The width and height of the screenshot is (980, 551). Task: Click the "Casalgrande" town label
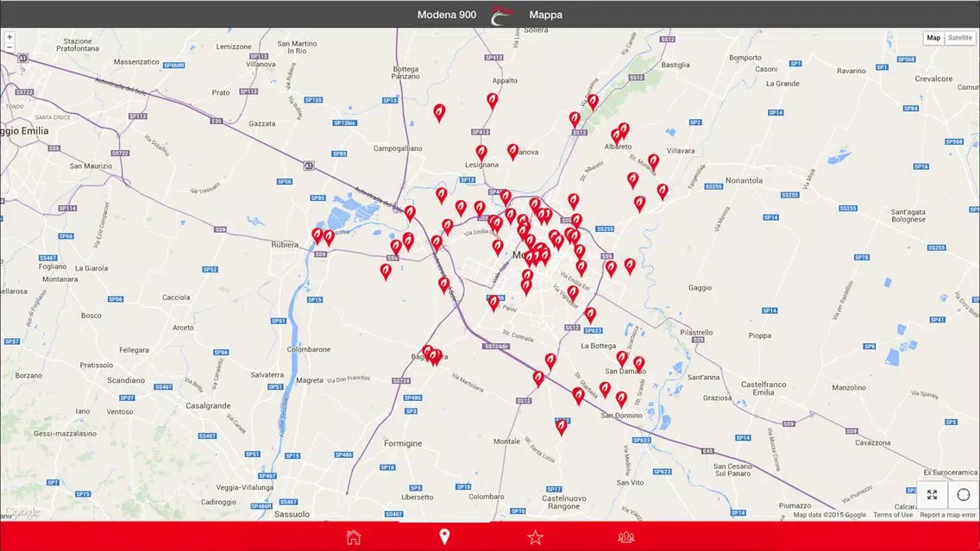pos(208,405)
